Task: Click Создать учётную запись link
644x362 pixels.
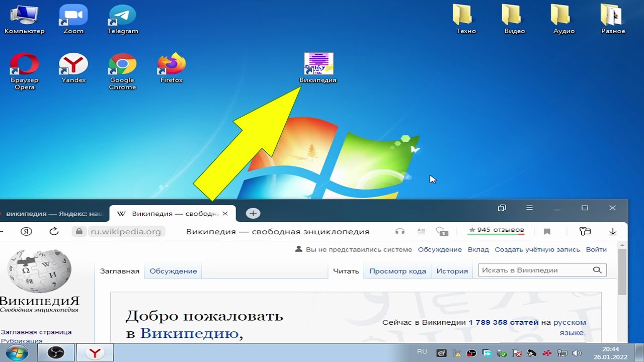Action: point(537,249)
